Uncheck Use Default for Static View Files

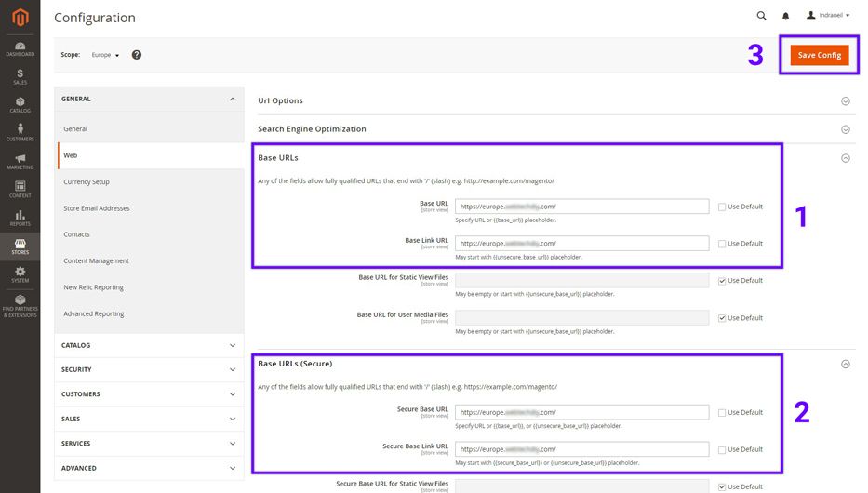click(x=722, y=281)
